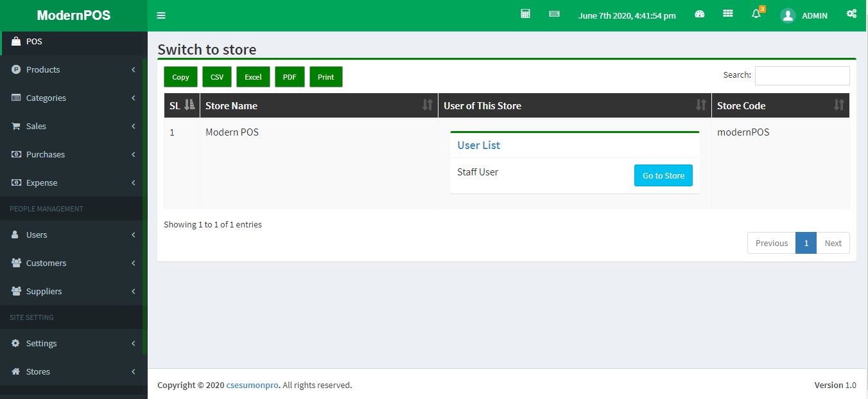Sort by User of This Store arrows

pos(701,105)
